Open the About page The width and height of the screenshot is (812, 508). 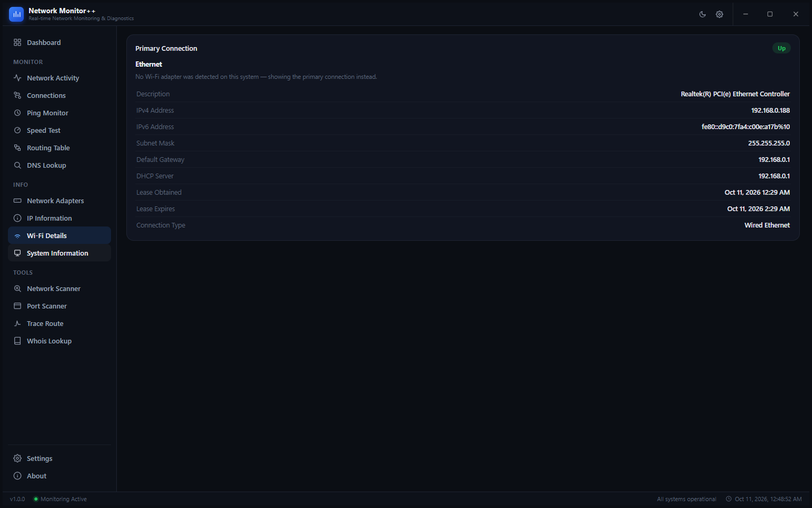pyautogui.click(x=59, y=476)
